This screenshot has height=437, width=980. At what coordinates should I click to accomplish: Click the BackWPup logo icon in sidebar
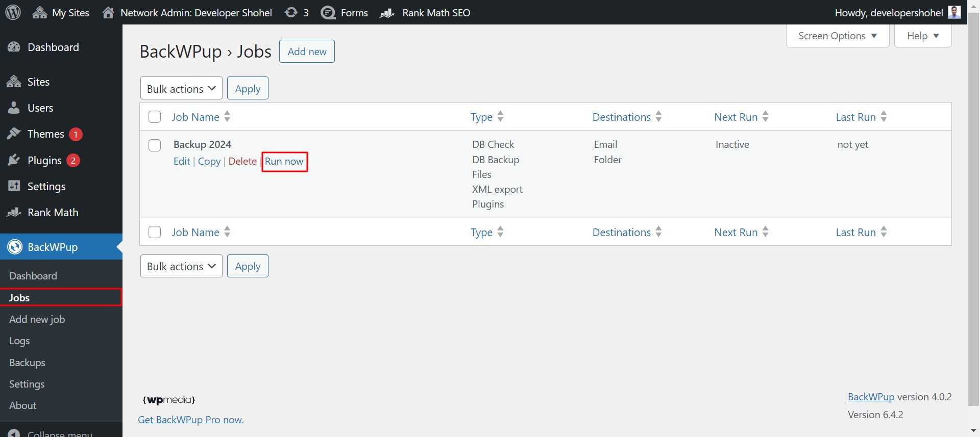pos(15,247)
